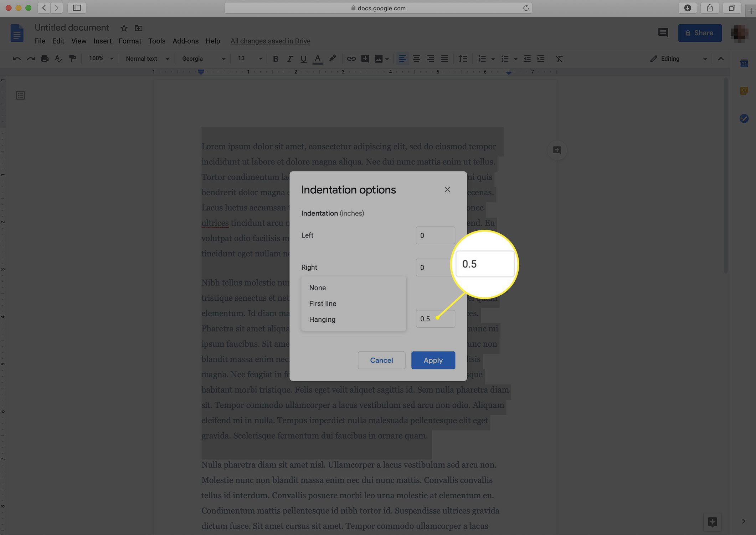Toggle Underline formatting
The image size is (756, 535).
coord(303,59)
